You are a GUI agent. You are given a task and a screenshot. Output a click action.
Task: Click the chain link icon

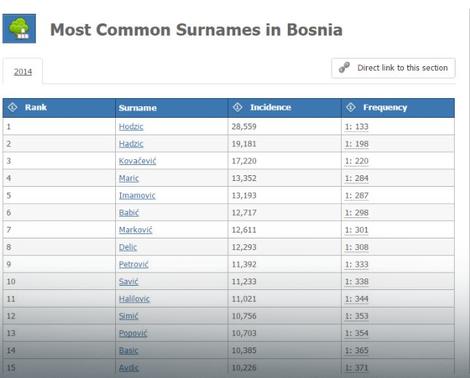344,68
